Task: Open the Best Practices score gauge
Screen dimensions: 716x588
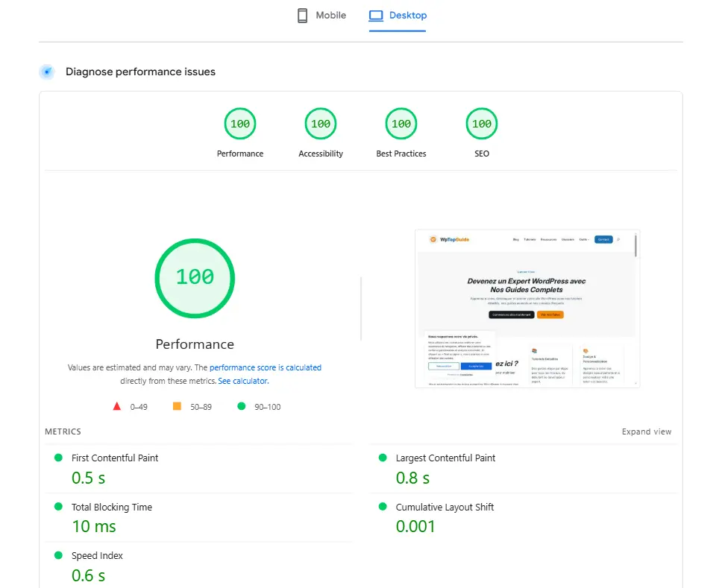Action: [x=401, y=124]
